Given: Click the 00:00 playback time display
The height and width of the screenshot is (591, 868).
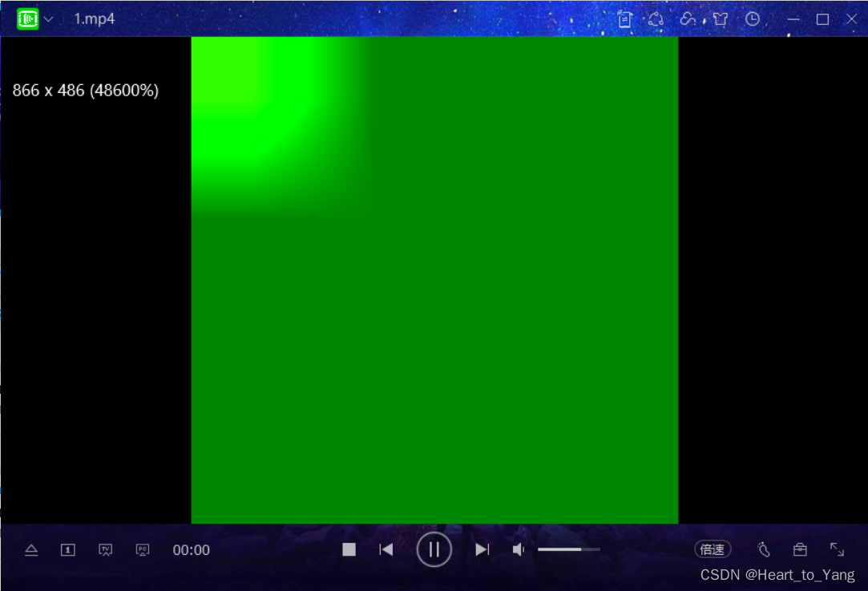Looking at the screenshot, I should click(x=191, y=550).
